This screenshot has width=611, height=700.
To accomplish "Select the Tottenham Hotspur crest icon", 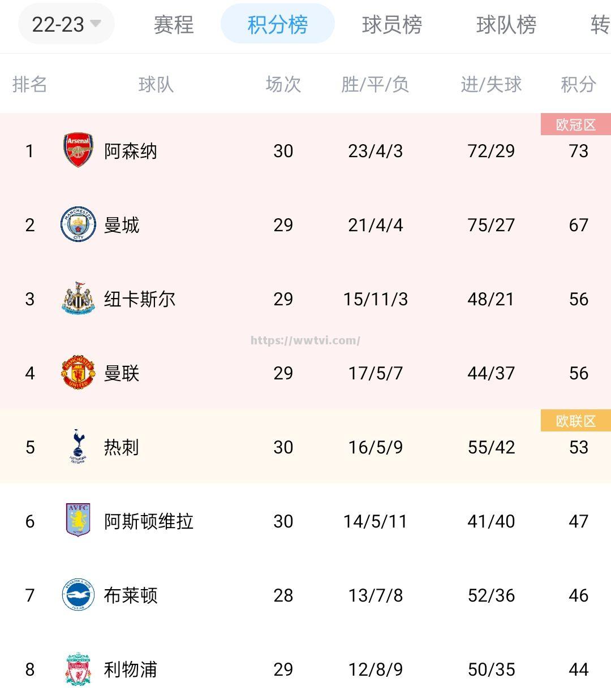I will point(78,447).
